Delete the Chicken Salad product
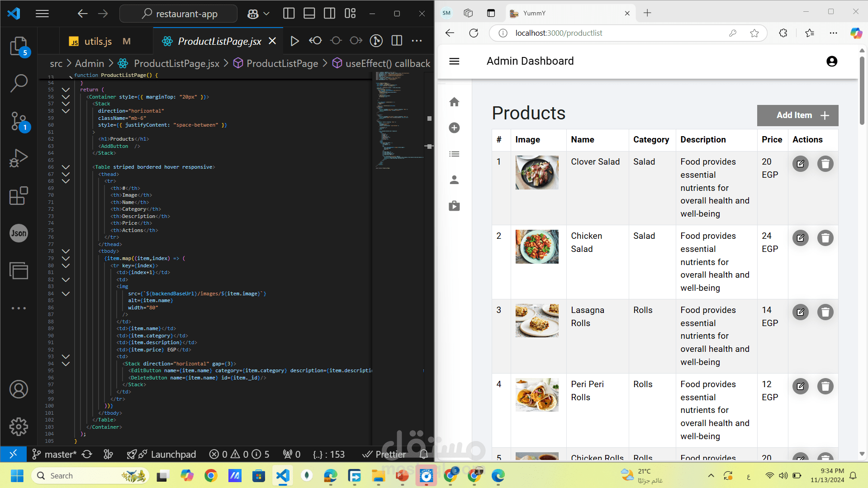Screen dimensions: 868x488 pyautogui.click(x=825, y=238)
